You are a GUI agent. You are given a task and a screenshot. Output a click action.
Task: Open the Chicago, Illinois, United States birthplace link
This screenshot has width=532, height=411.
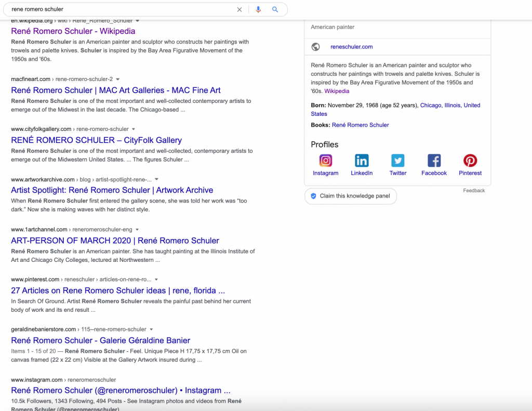[395, 110]
